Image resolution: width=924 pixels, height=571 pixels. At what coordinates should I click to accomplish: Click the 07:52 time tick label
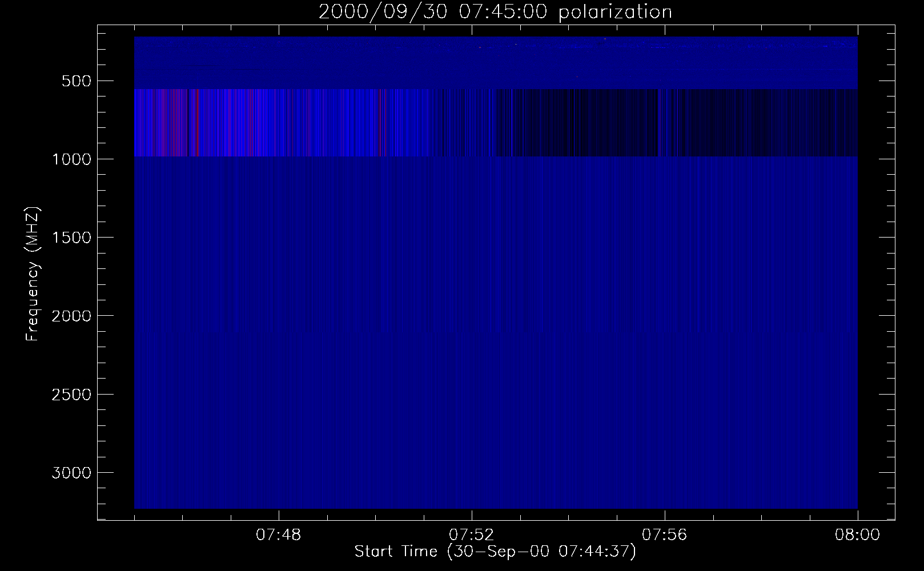pyautogui.click(x=472, y=535)
